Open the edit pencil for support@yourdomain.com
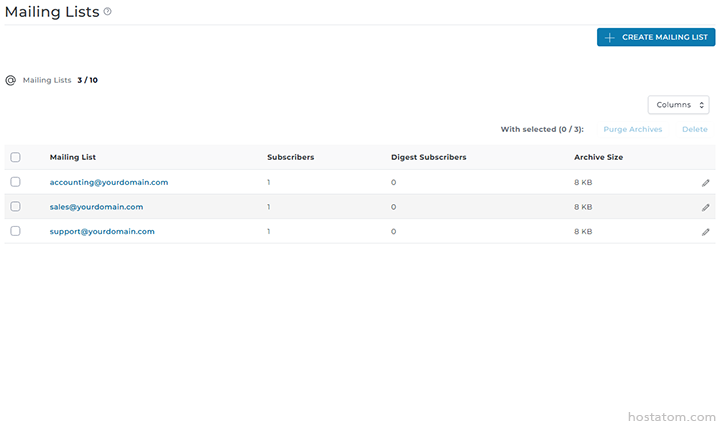Screen dimensions: 720x425 point(705,231)
